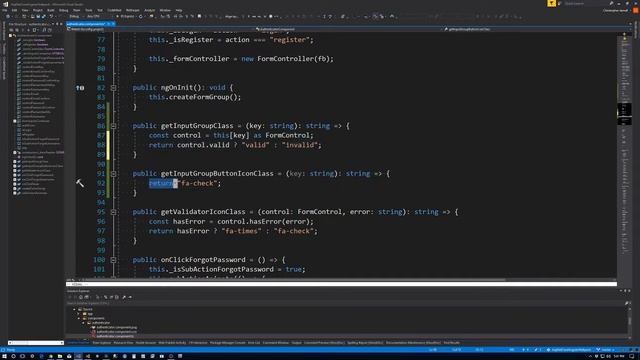Viewport: 640px width, 360px height.
Task: Switch to the Test Results bottom tab
Action: point(451,343)
